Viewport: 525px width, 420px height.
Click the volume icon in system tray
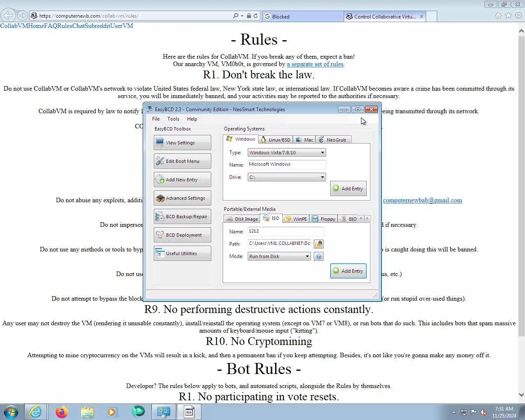click(484, 412)
